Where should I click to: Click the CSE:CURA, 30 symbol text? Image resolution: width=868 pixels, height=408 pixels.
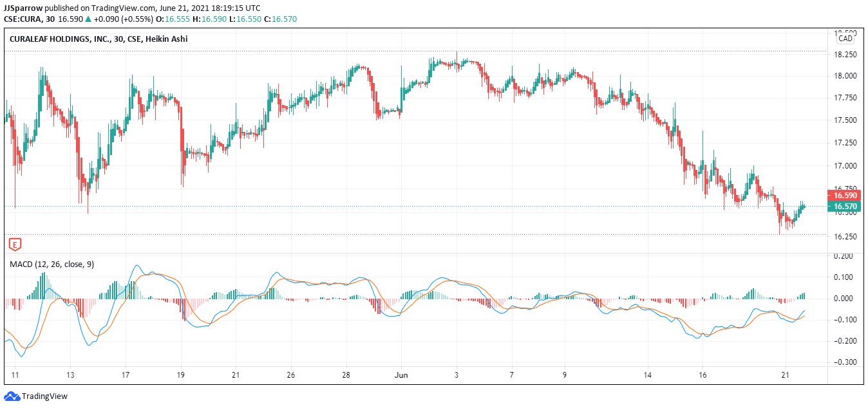tap(29, 19)
